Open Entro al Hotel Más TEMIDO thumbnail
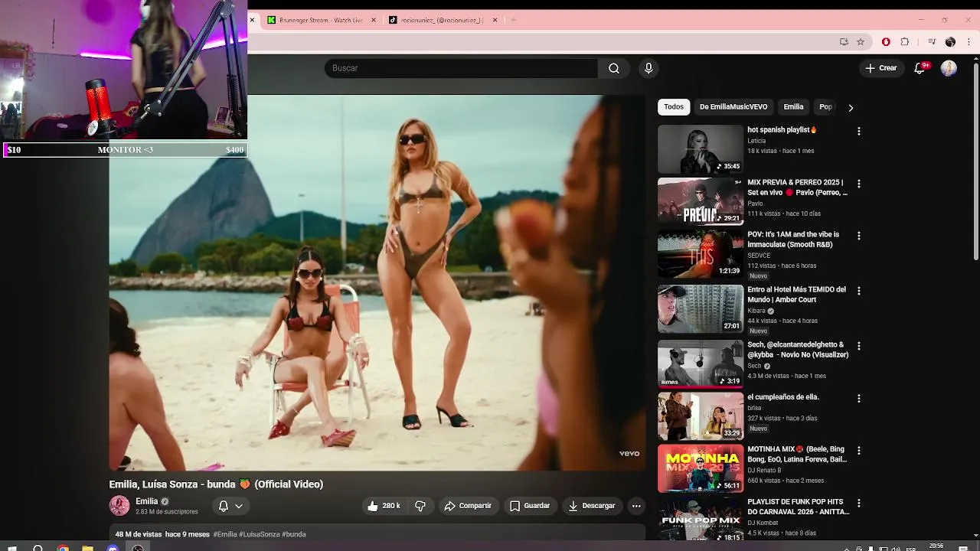Image resolution: width=980 pixels, height=551 pixels. 701,309
